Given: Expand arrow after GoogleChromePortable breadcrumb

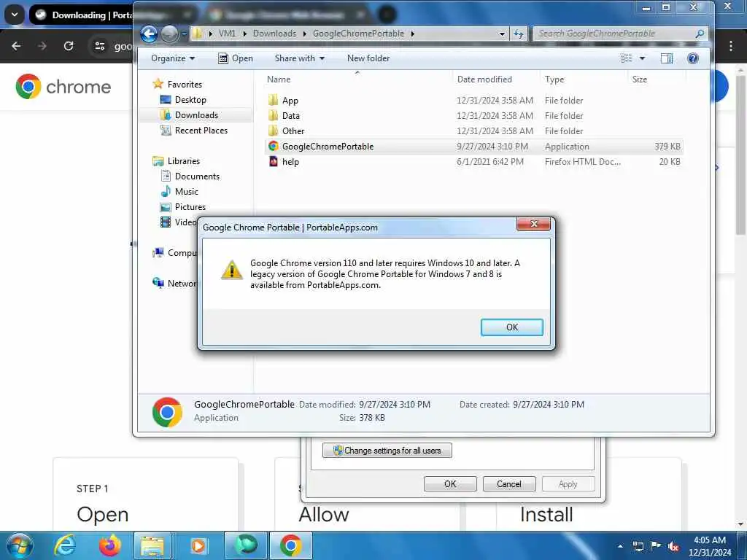Looking at the screenshot, I should [413, 34].
